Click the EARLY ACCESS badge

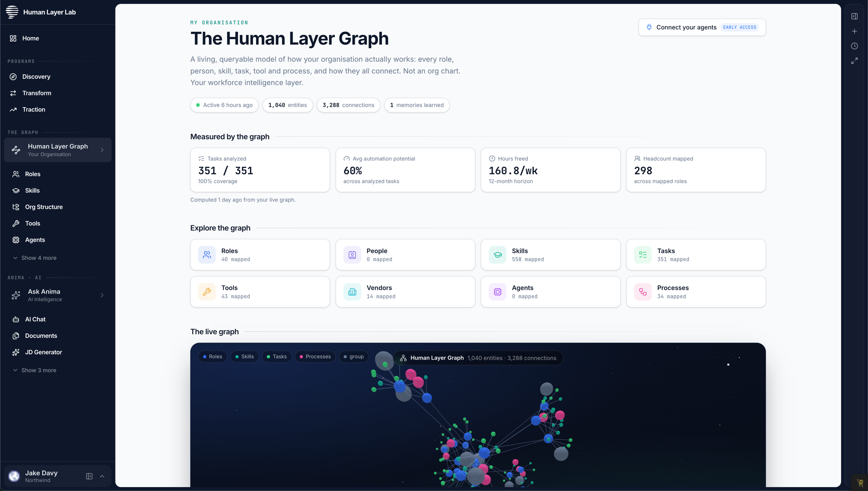click(x=740, y=27)
